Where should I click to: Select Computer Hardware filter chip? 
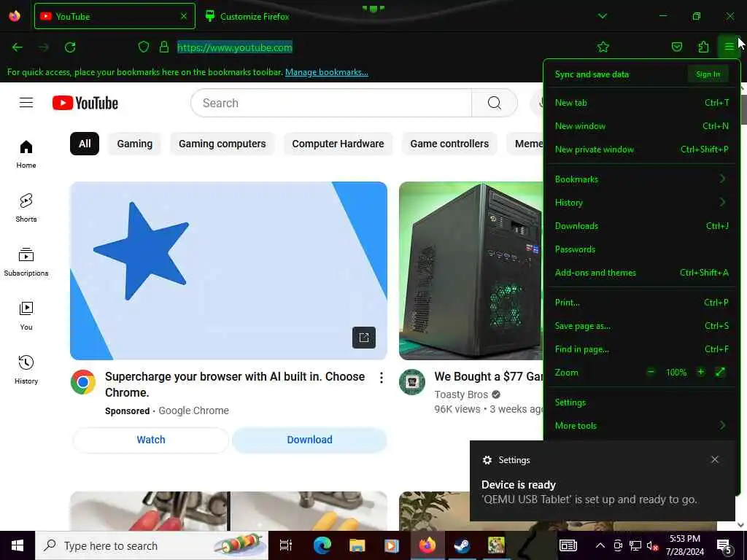(338, 144)
